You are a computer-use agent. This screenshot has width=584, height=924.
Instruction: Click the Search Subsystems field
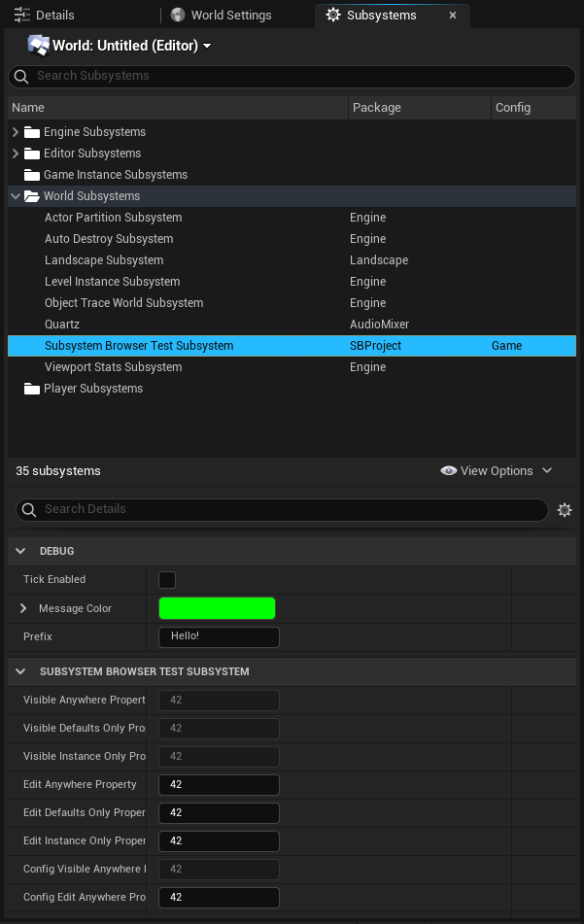click(292, 76)
